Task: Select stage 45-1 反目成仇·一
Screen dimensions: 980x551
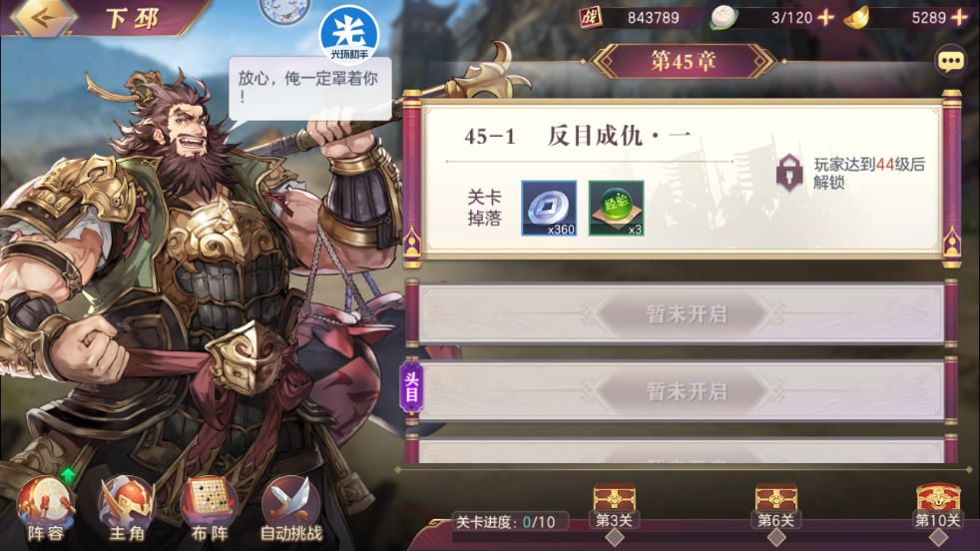Action: (682, 179)
